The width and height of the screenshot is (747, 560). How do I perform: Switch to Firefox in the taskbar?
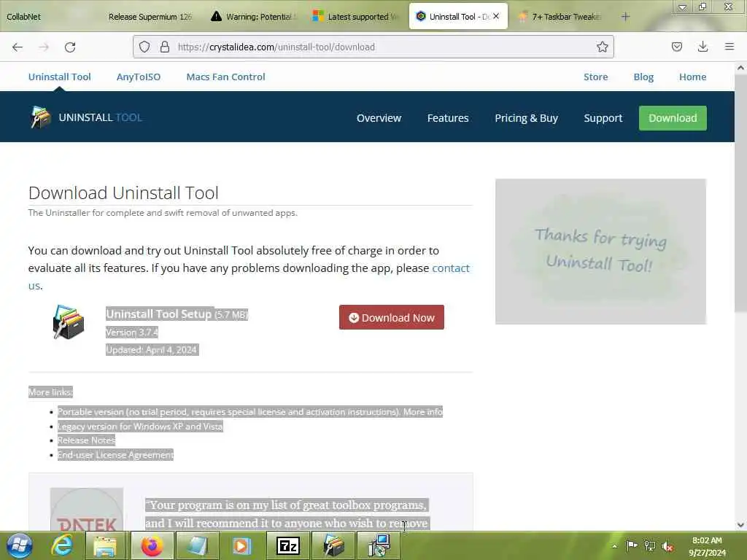(x=152, y=545)
